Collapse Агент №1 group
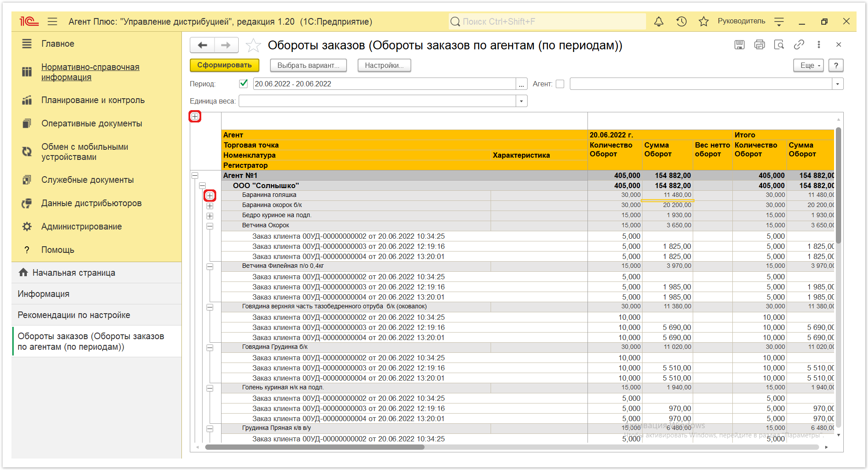Screen dimensions: 868x470 pos(195,175)
